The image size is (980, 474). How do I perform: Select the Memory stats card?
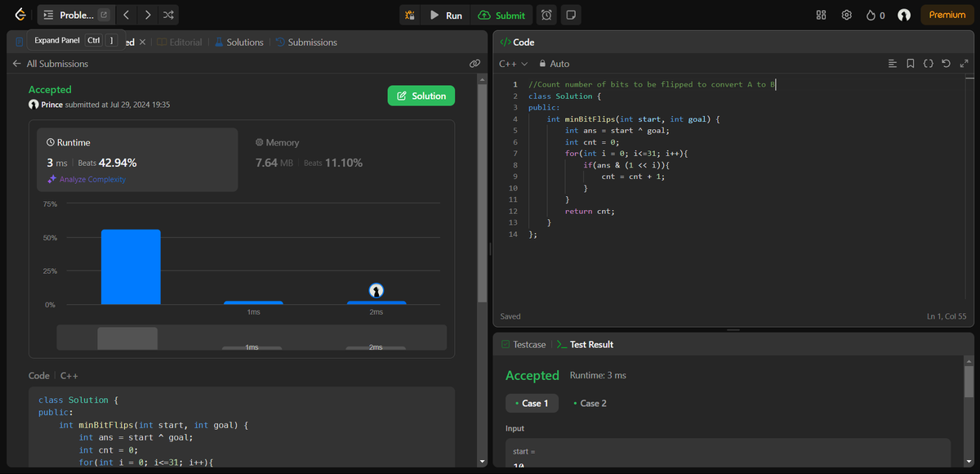point(345,159)
